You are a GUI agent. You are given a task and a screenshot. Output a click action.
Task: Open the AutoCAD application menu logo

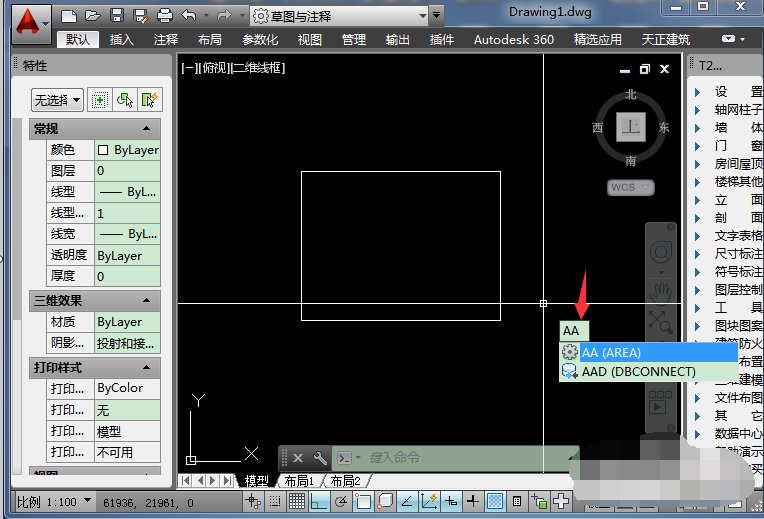pos(32,22)
